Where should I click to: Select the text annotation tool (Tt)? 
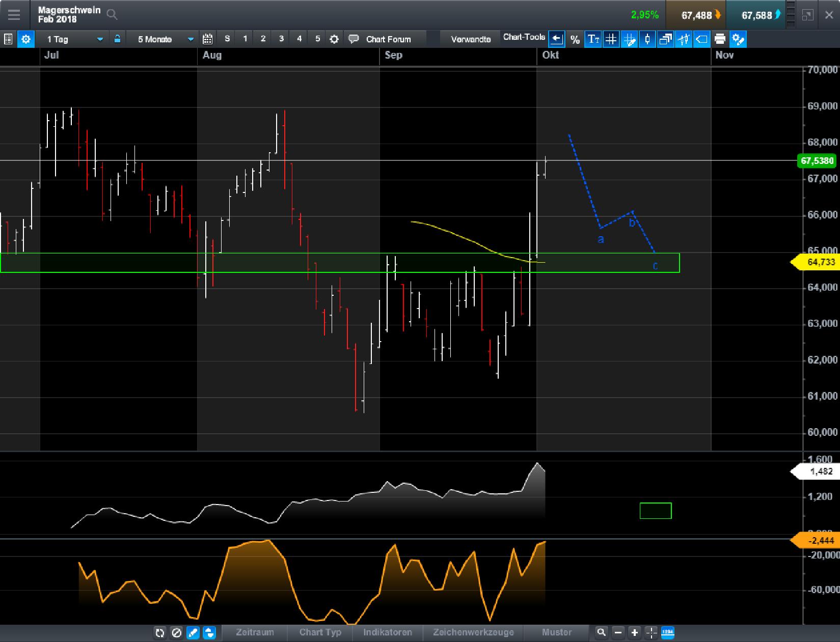point(593,39)
